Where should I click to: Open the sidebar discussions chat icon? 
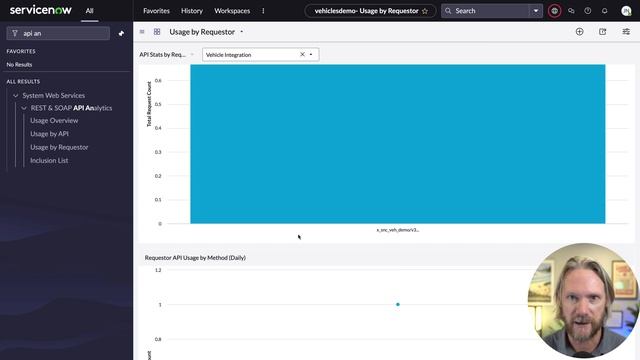(x=571, y=11)
